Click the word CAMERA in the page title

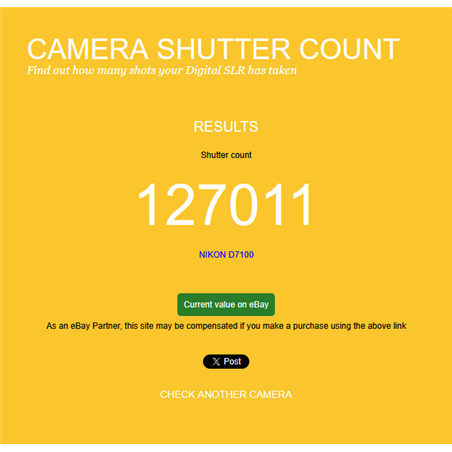click(x=88, y=49)
